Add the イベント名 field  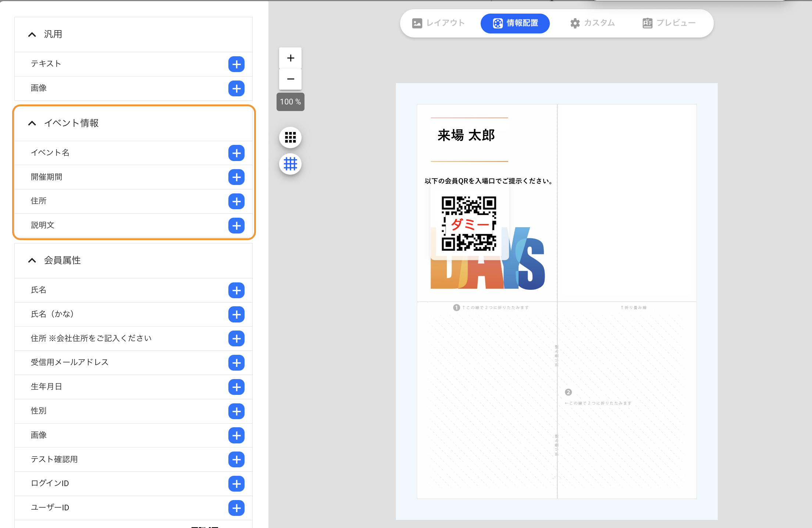(x=236, y=153)
